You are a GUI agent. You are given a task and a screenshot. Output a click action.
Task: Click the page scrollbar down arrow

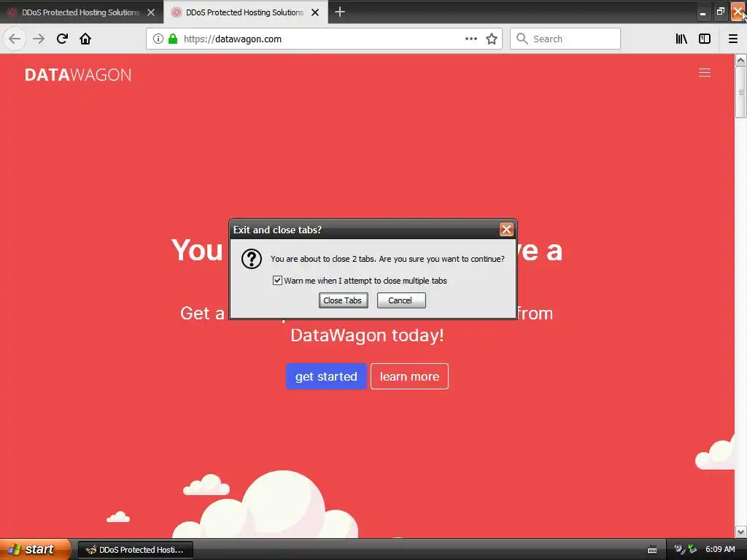[x=741, y=532]
